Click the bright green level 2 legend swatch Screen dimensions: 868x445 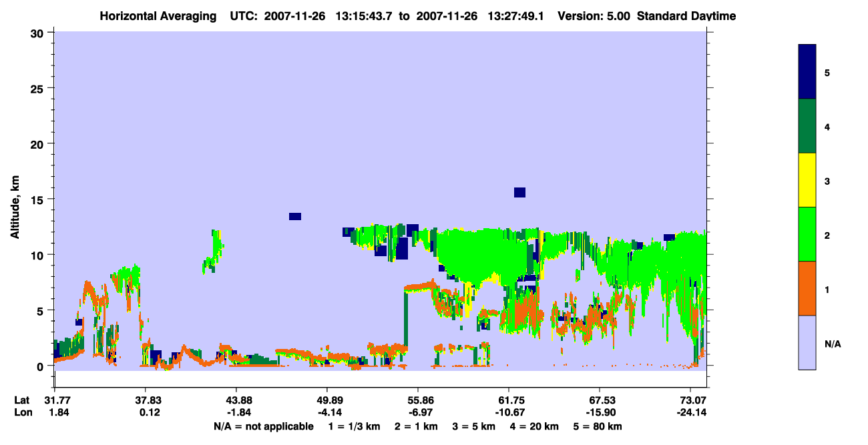click(x=807, y=234)
